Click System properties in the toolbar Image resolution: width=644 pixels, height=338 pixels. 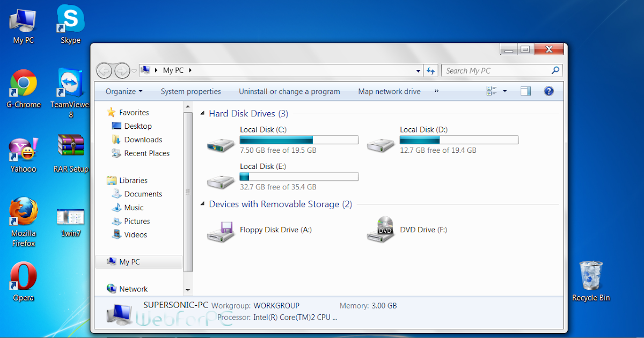coord(191,91)
